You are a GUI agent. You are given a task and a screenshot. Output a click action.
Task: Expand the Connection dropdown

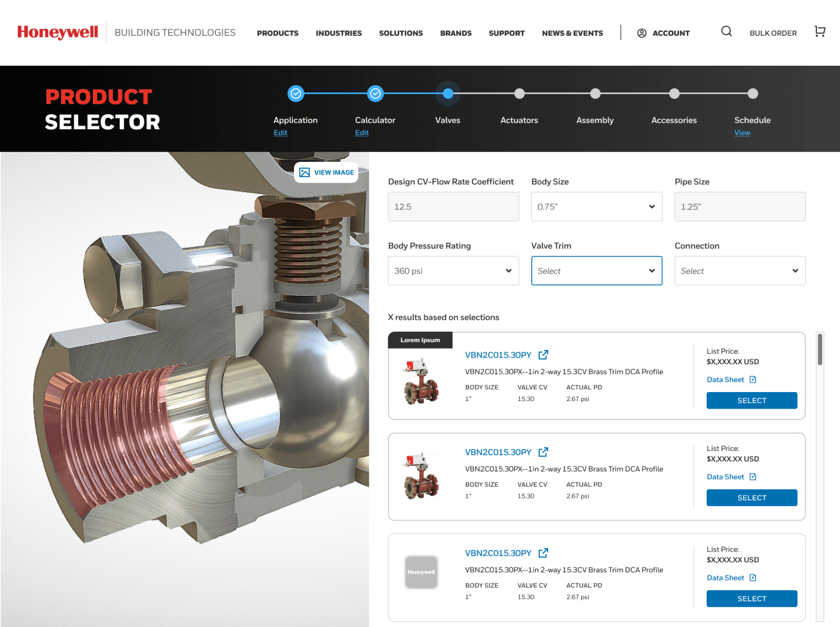(x=740, y=271)
